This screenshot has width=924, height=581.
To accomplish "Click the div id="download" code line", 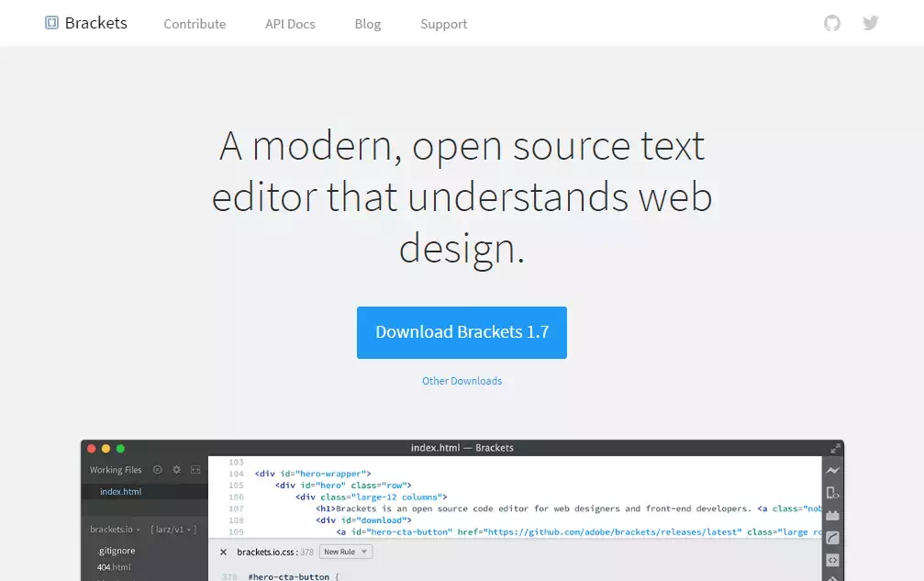I will 363,520.
